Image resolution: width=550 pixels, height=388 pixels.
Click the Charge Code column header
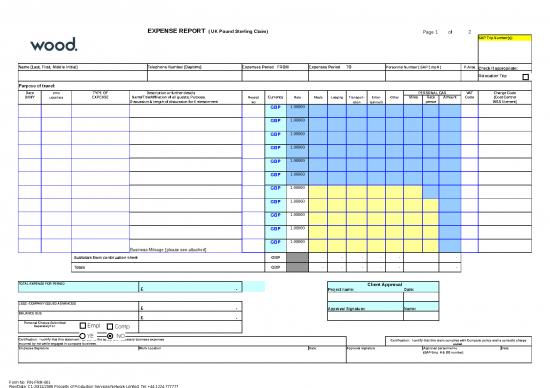point(504,97)
